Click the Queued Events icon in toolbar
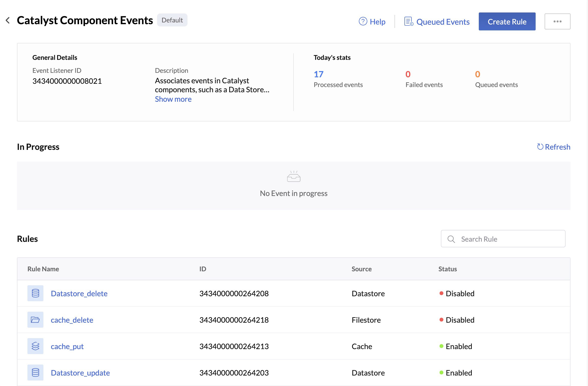Viewport: 588px width, 386px height. click(x=407, y=21)
